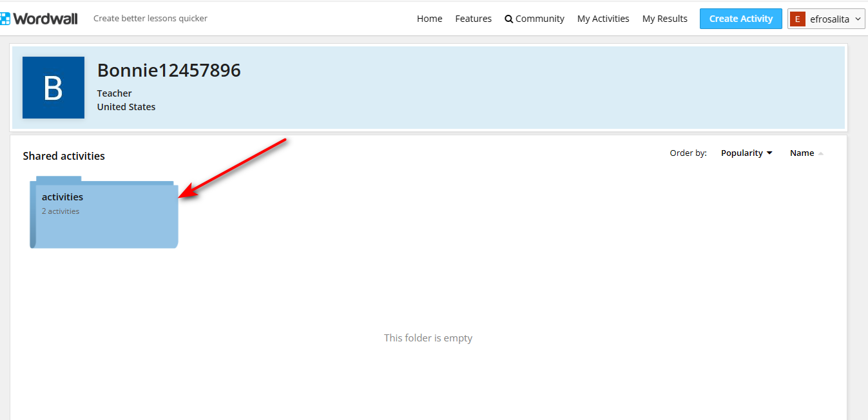The width and height of the screenshot is (868, 420).
Task: Click the down arrow beside Popularity
Action: pos(769,153)
